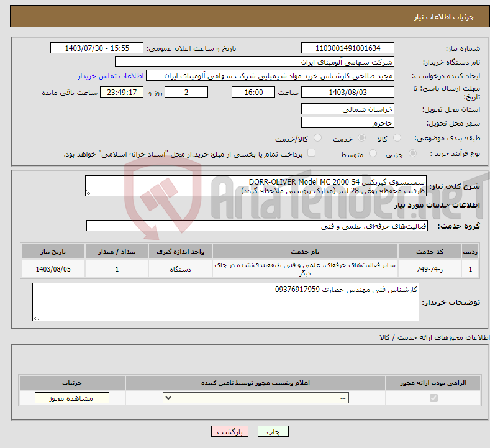Screen dimensions: 490x448
Task: Select the خدمت radio button
Action: (361, 138)
